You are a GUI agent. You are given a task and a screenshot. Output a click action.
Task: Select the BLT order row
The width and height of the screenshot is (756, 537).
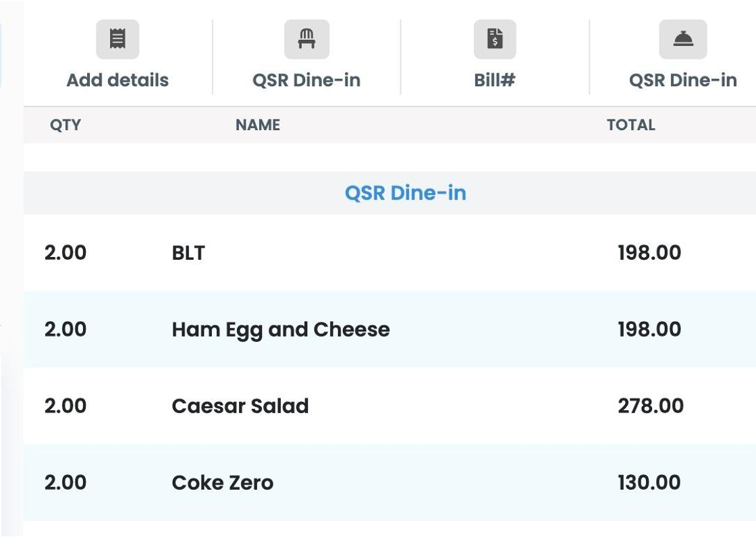pyautogui.click(x=389, y=252)
